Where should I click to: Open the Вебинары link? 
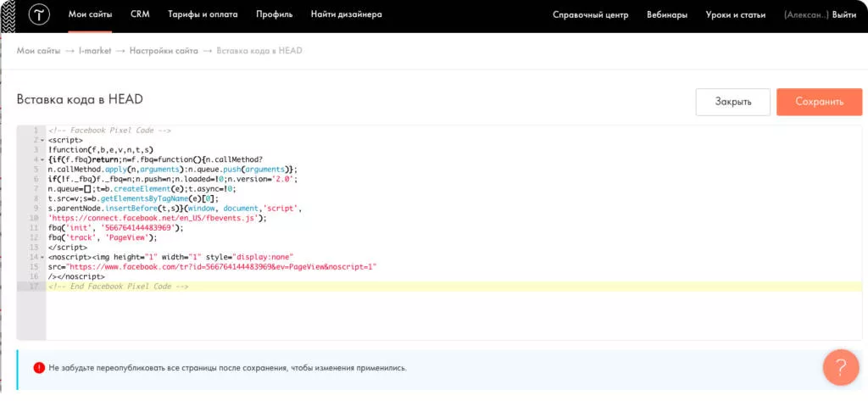tap(667, 15)
